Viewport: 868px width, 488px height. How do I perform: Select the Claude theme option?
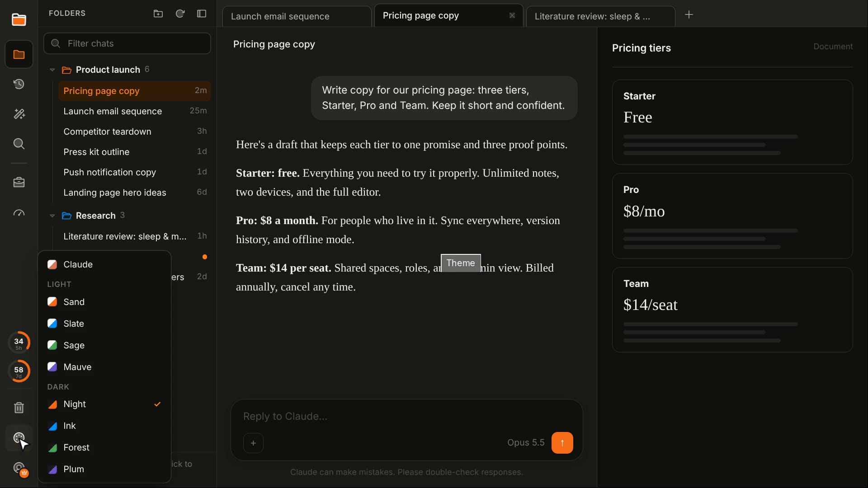click(x=104, y=264)
